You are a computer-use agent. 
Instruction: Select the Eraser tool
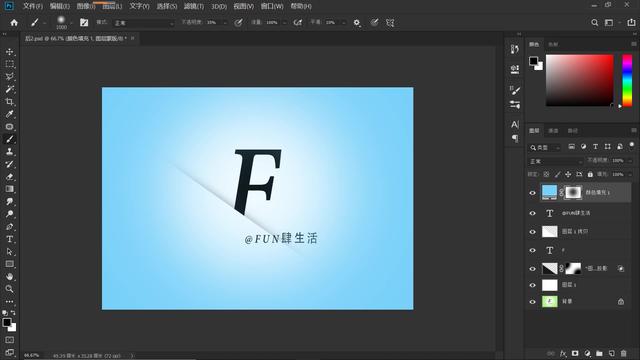(x=9, y=177)
